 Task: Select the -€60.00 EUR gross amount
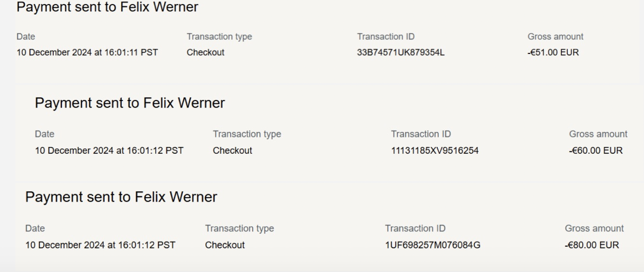(596, 151)
